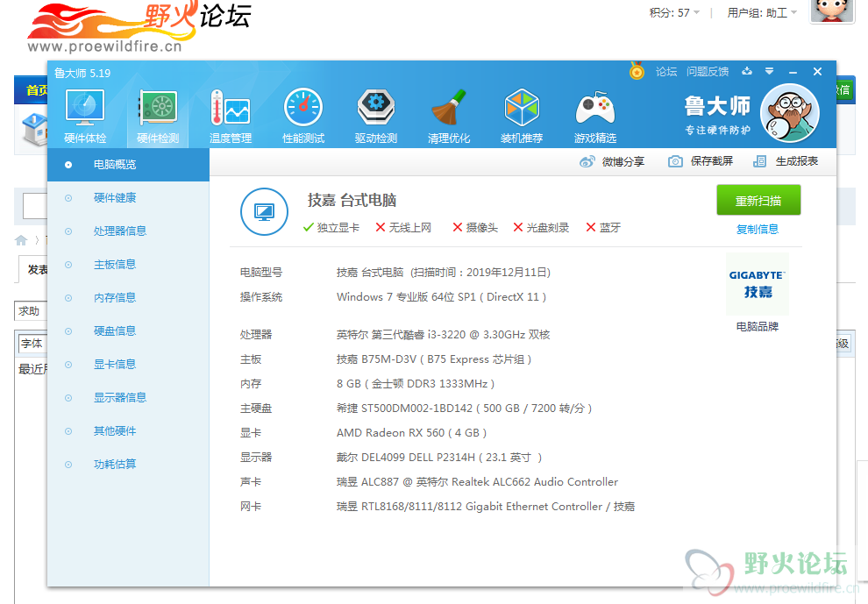Click the medal badge icon in title bar
Screen dimensions: 868x604
click(637, 71)
